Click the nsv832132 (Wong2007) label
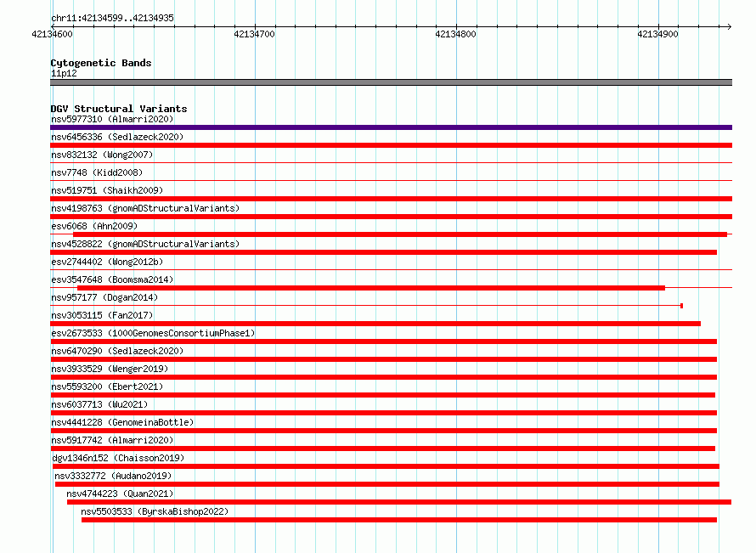This screenshot has height=553, width=756. tap(102, 155)
